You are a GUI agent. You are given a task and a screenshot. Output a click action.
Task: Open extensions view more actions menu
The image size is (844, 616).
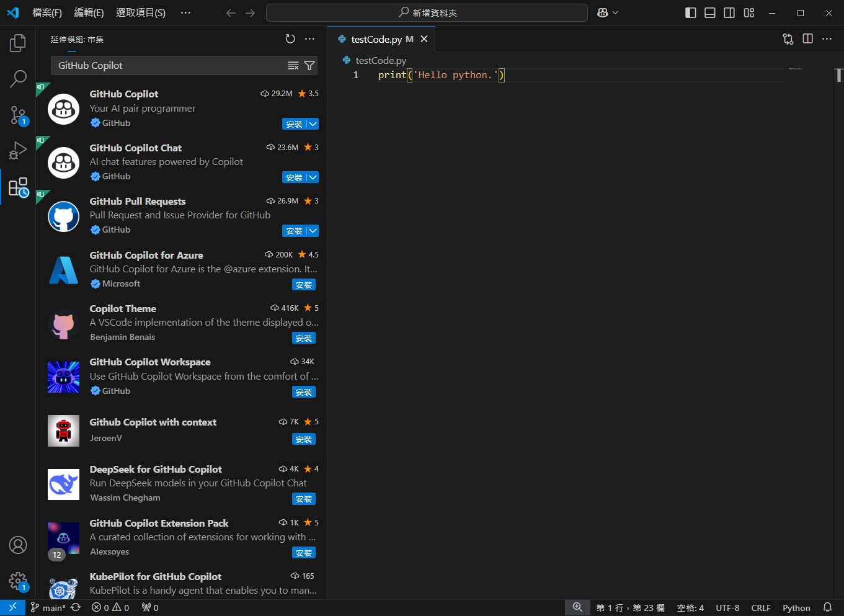click(x=310, y=39)
